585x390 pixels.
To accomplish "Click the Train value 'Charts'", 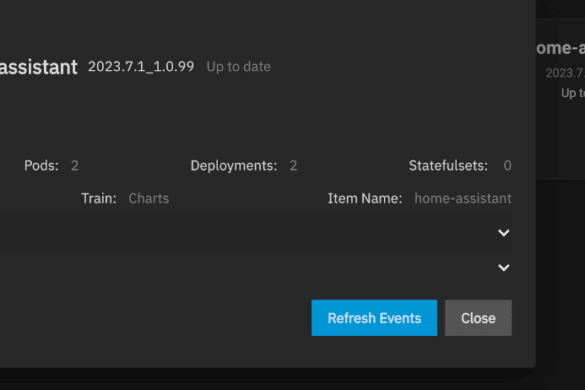I will (149, 199).
